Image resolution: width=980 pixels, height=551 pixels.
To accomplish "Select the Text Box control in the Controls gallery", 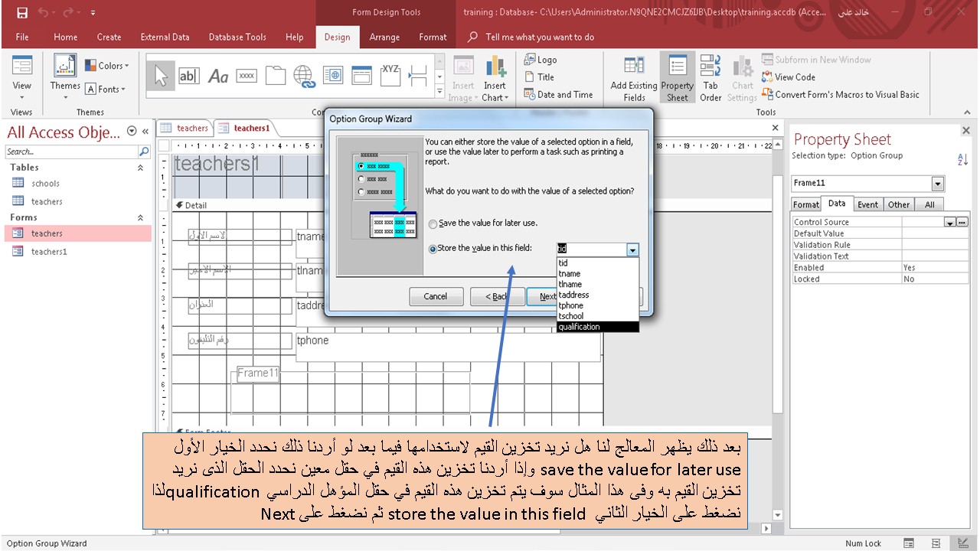I will pos(189,74).
